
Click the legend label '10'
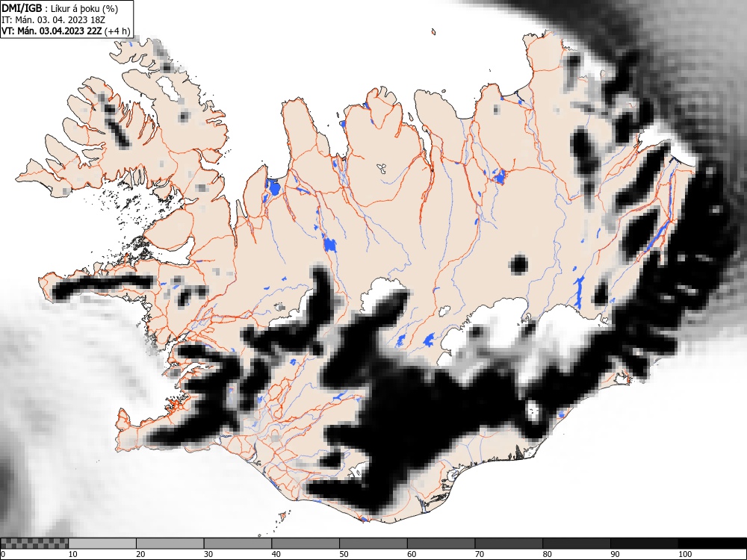73,554
